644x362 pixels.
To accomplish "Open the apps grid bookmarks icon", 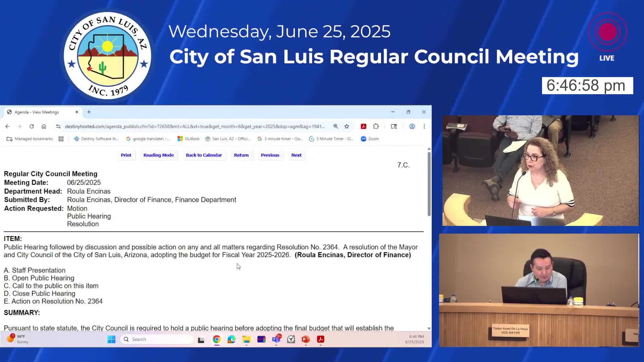I will click(61, 139).
